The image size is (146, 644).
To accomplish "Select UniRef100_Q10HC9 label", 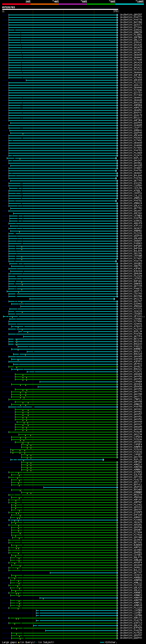I will click(131, 540).
